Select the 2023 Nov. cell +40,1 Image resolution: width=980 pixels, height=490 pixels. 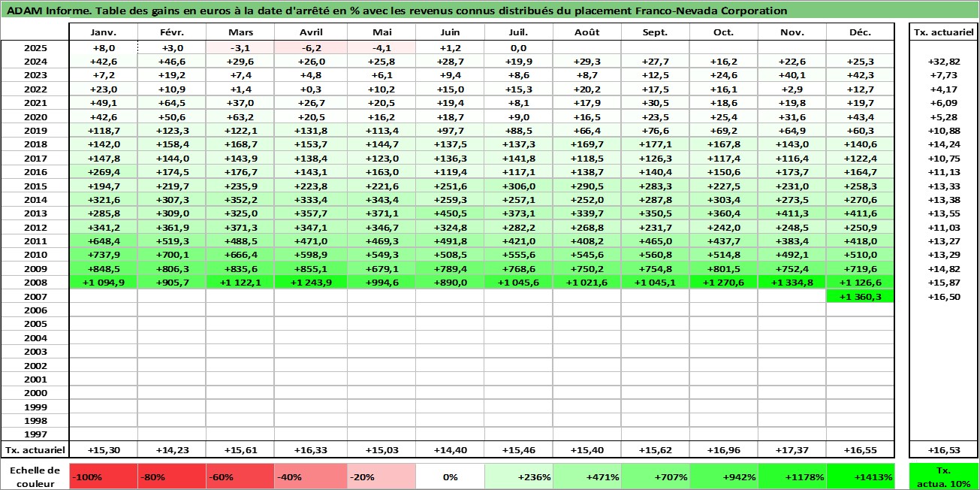pos(792,75)
